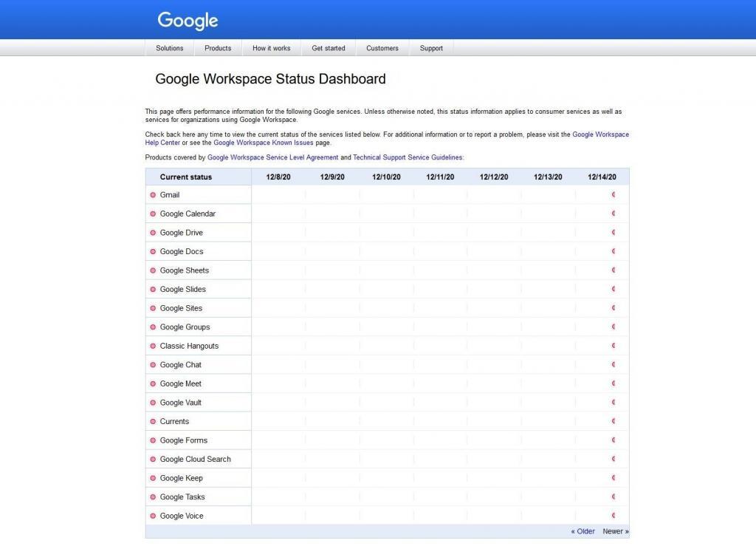
Task: Click Google Chat's 12/14/20 incident marker
Action: pyautogui.click(x=613, y=365)
